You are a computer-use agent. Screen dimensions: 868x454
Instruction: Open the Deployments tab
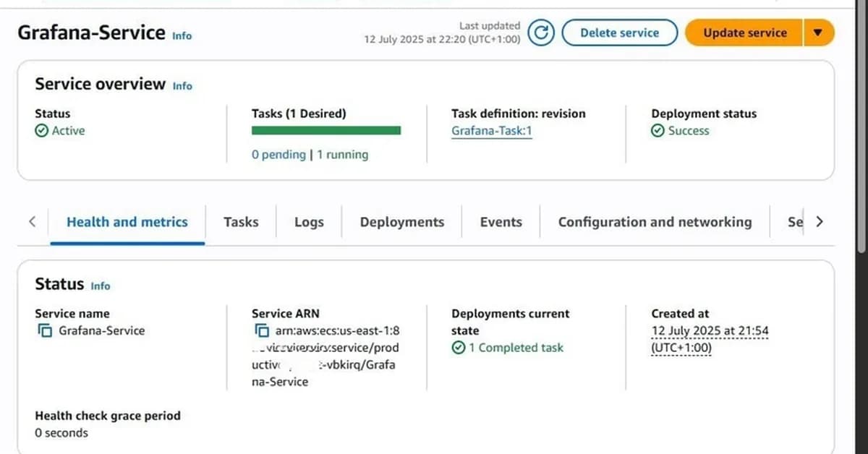click(x=402, y=222)
